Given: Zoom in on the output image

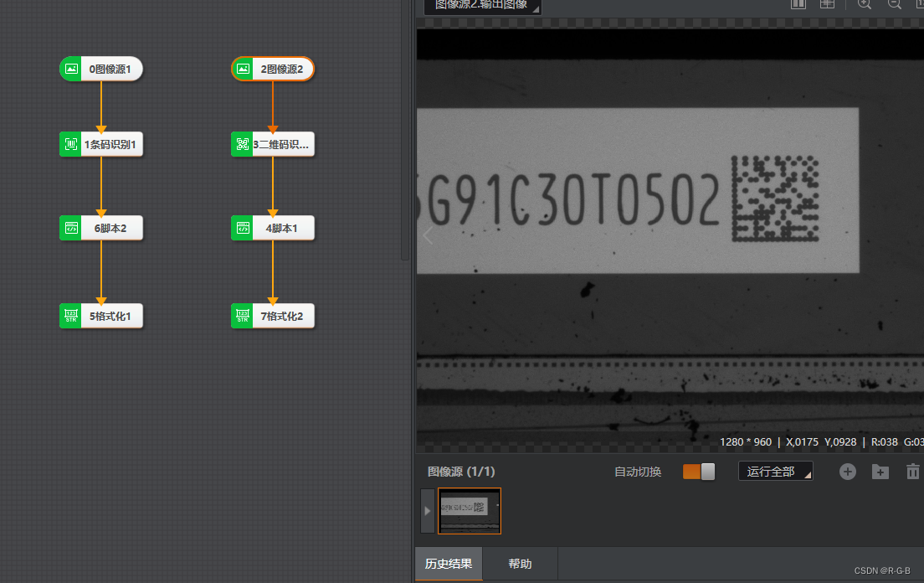Looking at the screenshot, I should click(x=864, y=3).
